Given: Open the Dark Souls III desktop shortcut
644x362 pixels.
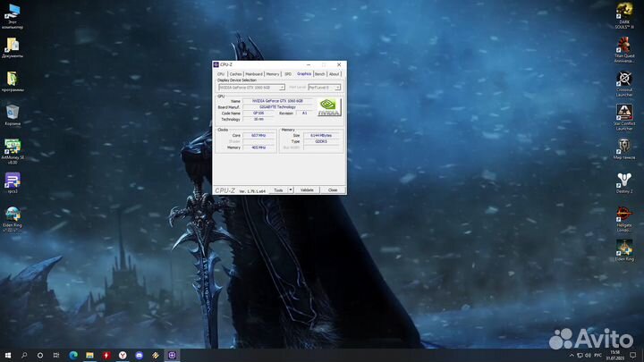Looking at the screenshot, I should tap(624, 12).
